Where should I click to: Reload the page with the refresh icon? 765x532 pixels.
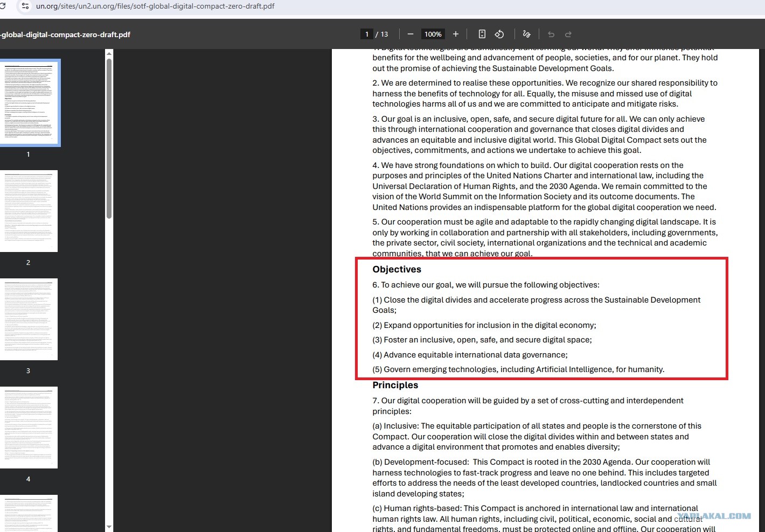pos(3,6)
